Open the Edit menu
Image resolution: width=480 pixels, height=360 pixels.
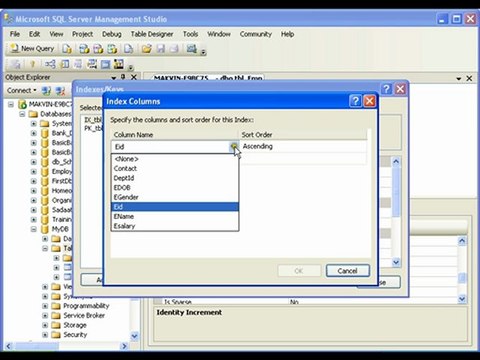pyautogui.click(x=34, y=34)
